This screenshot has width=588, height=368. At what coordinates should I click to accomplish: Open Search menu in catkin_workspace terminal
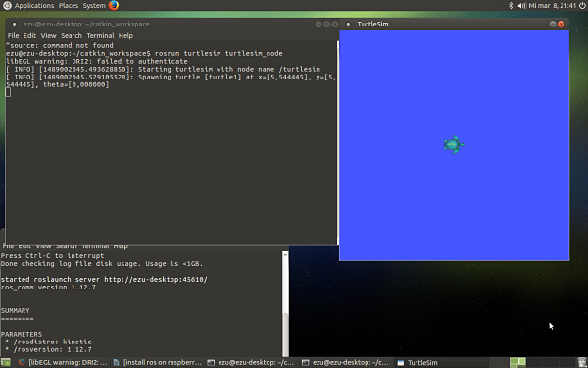(x=72, y=35)
